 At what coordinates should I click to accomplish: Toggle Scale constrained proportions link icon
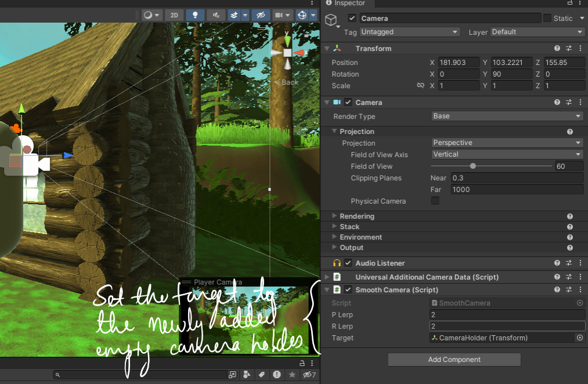click(x=420, y=85)
